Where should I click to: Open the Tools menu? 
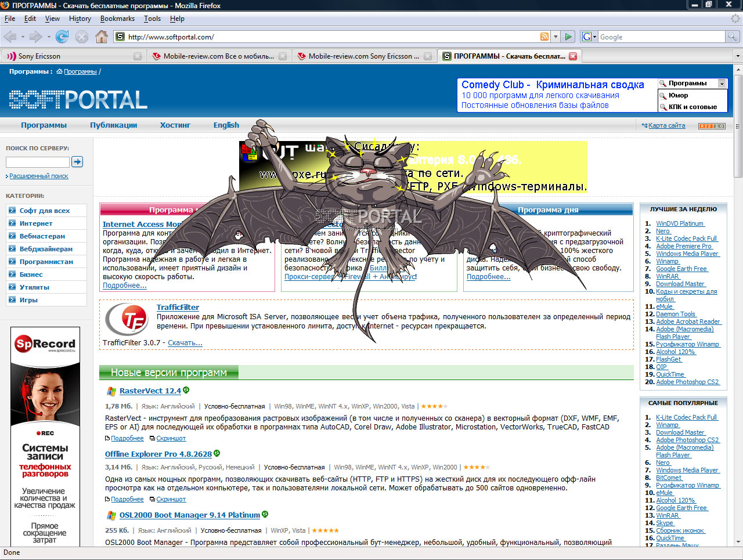coord(153,19)
